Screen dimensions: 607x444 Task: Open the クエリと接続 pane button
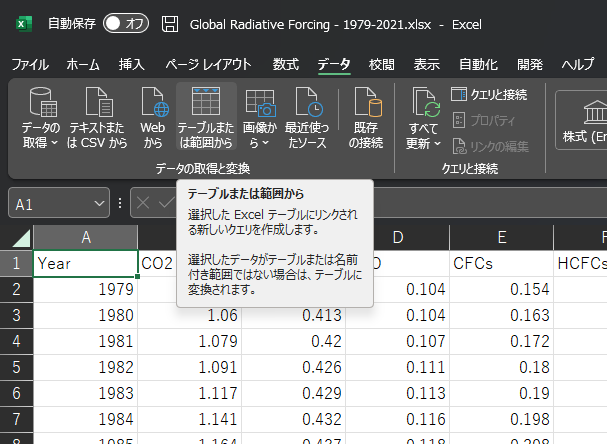pos(489,94)
